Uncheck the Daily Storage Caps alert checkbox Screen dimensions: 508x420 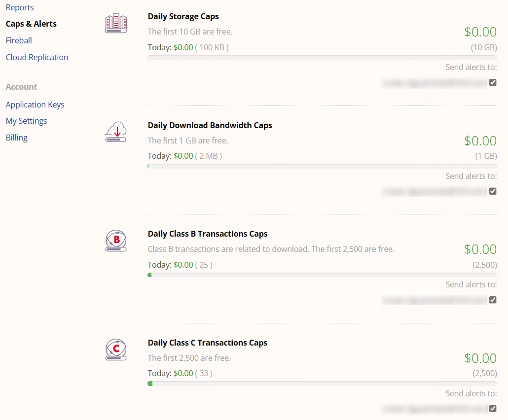click(x=493, y=82)
